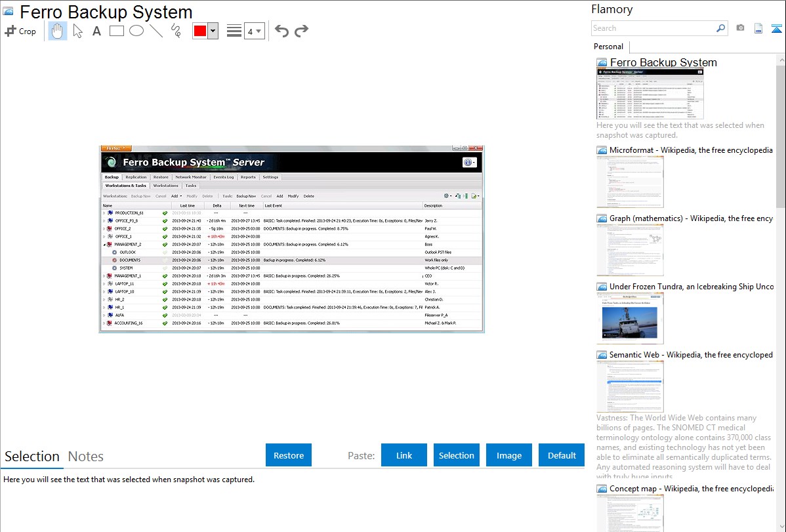Open the Ferro Backup System title in sidebar

[663, 63]
